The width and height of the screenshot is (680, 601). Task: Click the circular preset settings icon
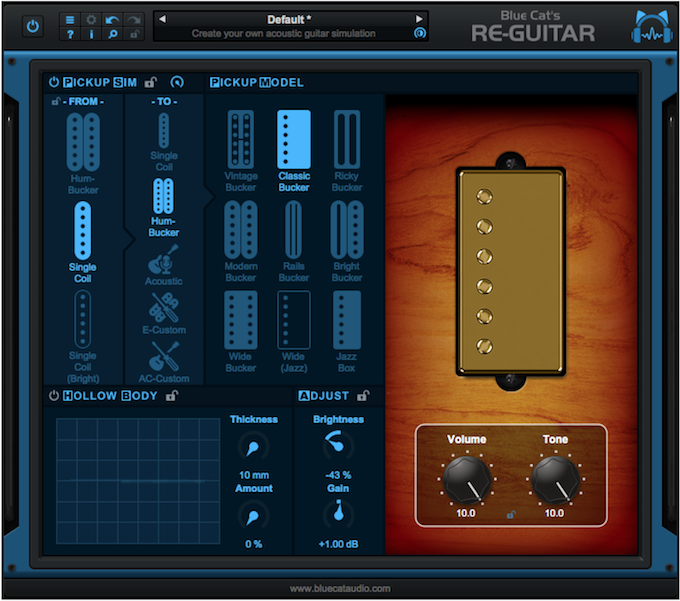click(x=420, y=33)
